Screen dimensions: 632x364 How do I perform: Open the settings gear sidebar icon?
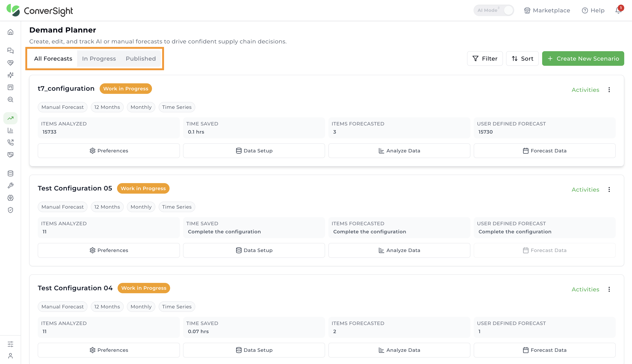tap(10, 198)
